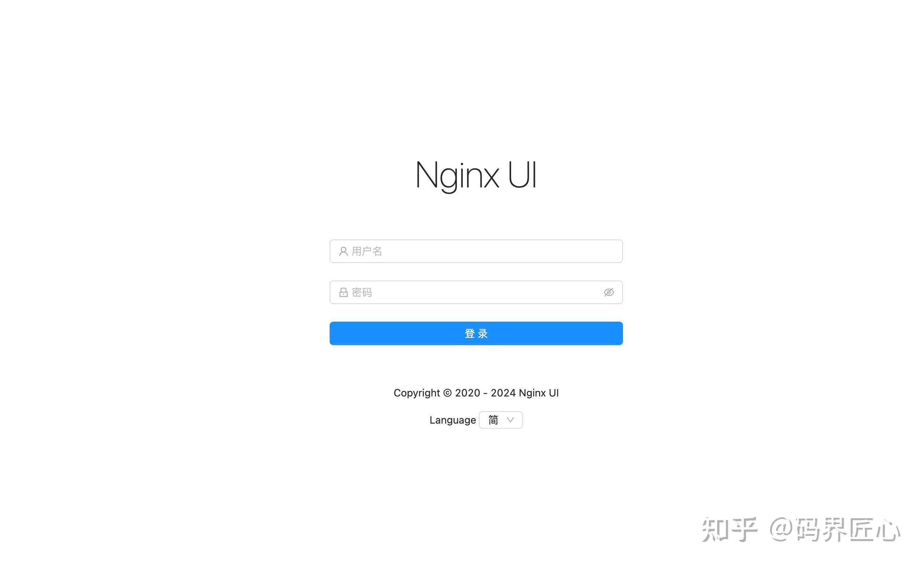This screenshot has width=924, height=567.
Task: Click the 密码 placeholder text
Action: click(362, 292)
